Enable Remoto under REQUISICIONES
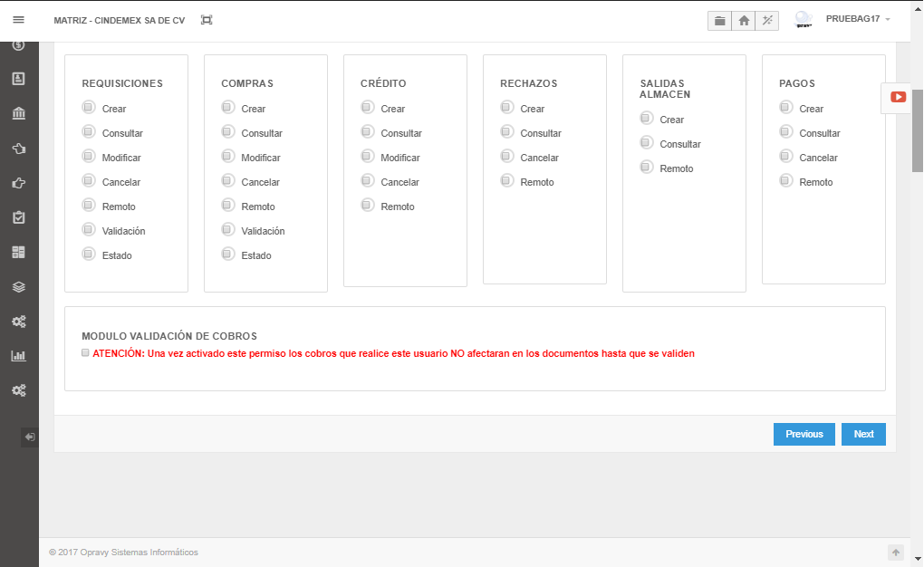Viewport: 924px width, 567px height. tap(89, 205)
